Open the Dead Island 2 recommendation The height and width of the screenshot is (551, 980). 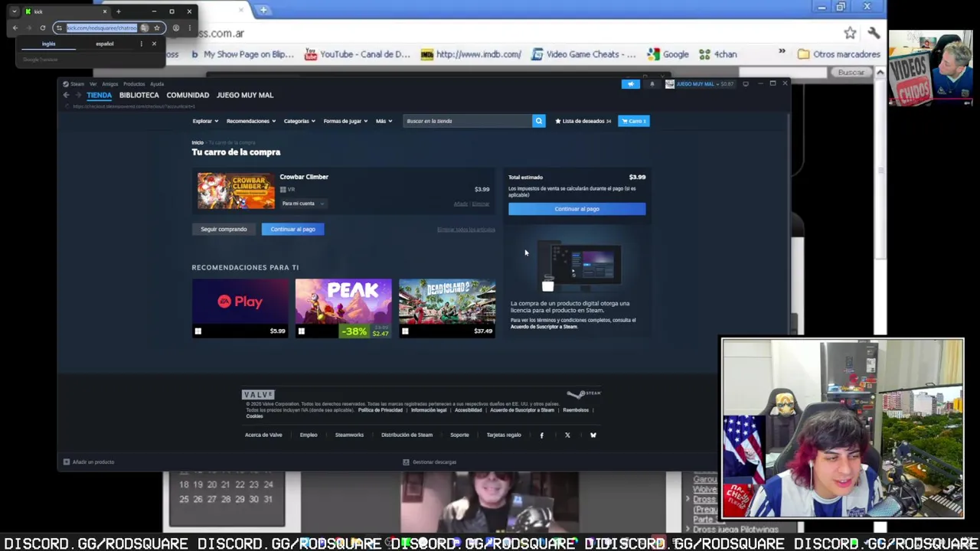[x=447, y=308]
